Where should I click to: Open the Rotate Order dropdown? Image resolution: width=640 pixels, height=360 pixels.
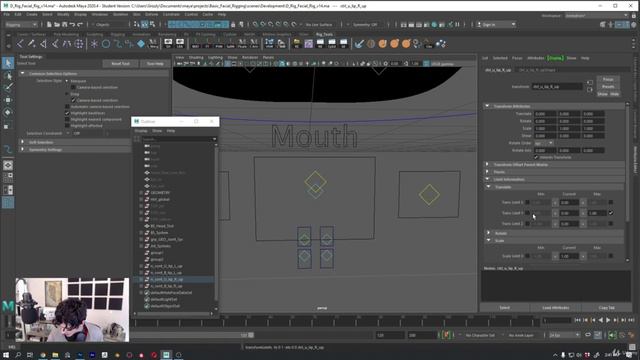point(544,143)
